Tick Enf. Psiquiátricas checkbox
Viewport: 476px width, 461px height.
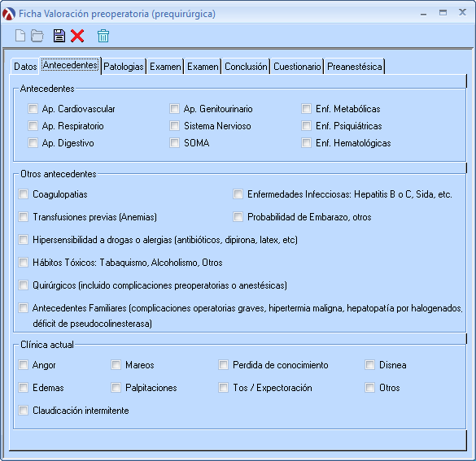click(x=306, y=125)
